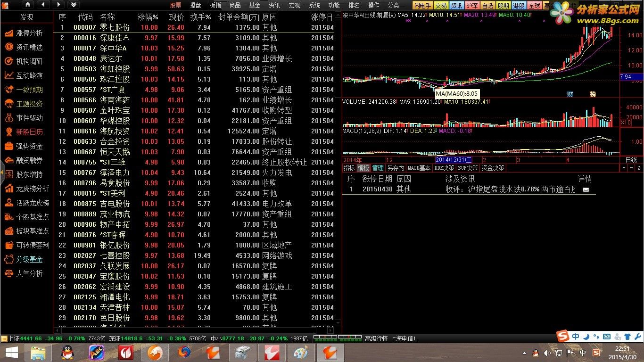Open 人气分析 sidebar item

point(24,273)
